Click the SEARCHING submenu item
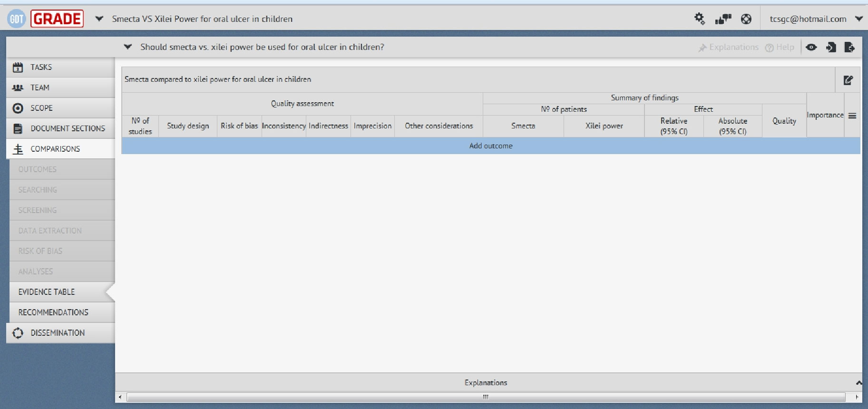 coord(62,190)
